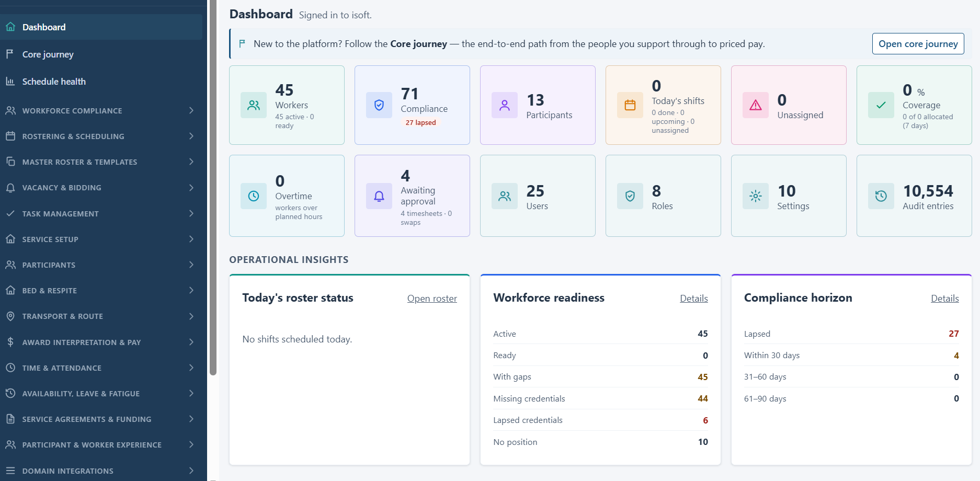
Task: Click the 27 lapsed compliance badge
Action: (x=421, y=122)
